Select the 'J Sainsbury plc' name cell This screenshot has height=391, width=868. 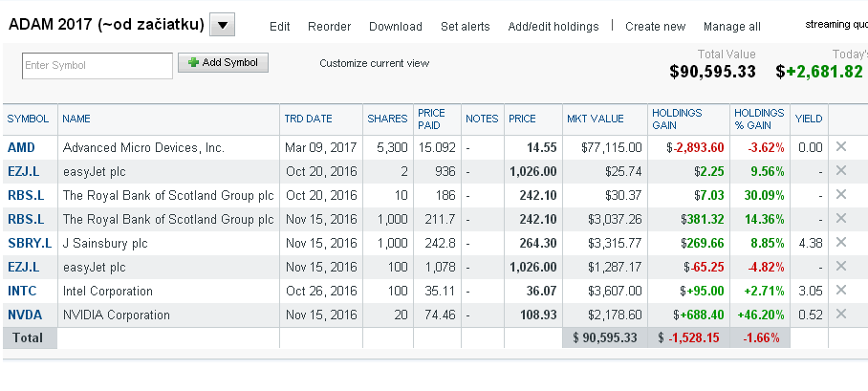click(x=105, y=243)
